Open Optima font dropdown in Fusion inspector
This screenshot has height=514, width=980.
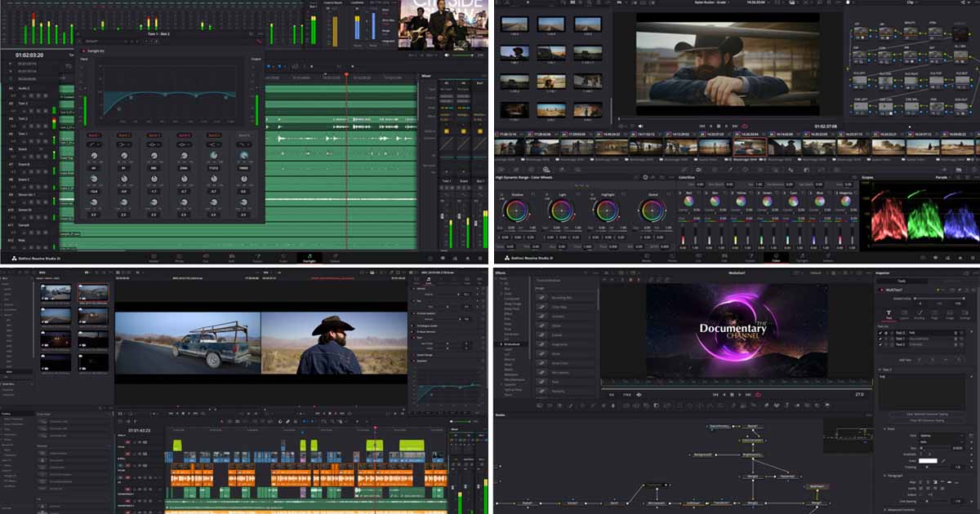point(942,435)
